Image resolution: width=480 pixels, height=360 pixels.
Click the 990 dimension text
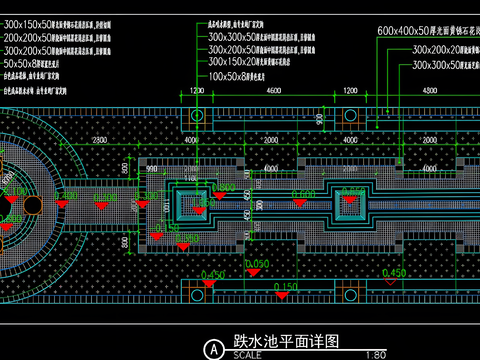[152, 169]
